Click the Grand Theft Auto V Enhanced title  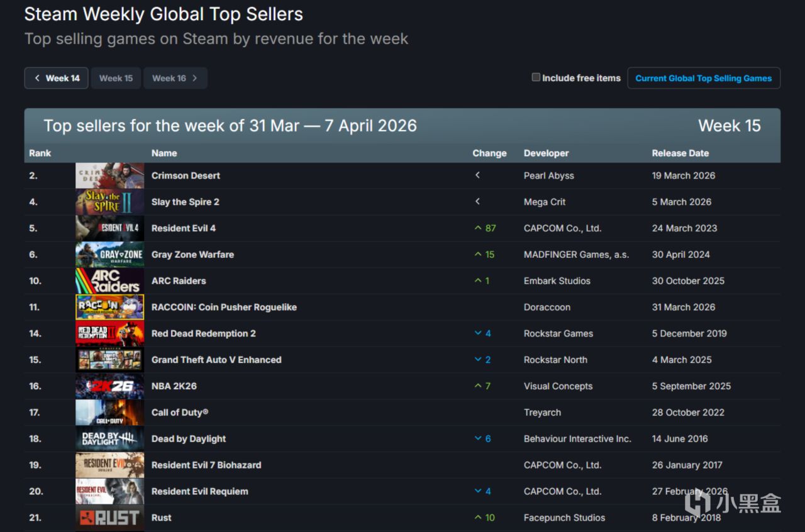click(x=216, y=360)
